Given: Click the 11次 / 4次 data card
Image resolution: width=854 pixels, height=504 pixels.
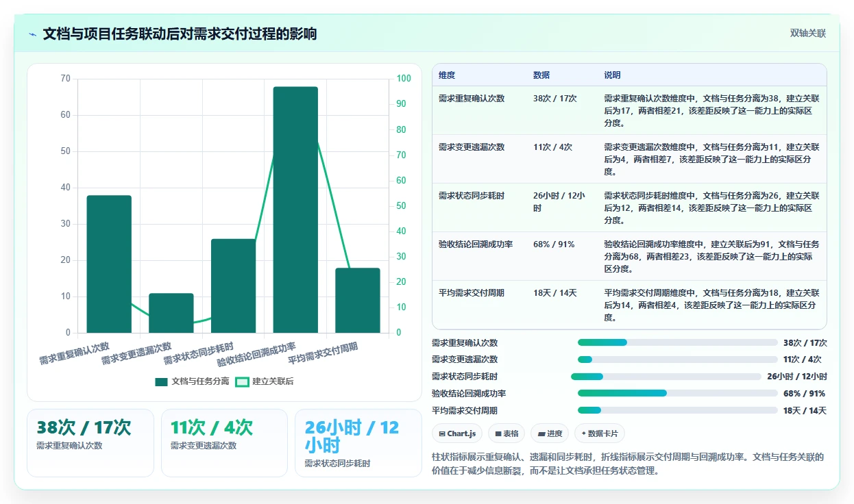Looking at the screenshot, I should coord(224,442).
